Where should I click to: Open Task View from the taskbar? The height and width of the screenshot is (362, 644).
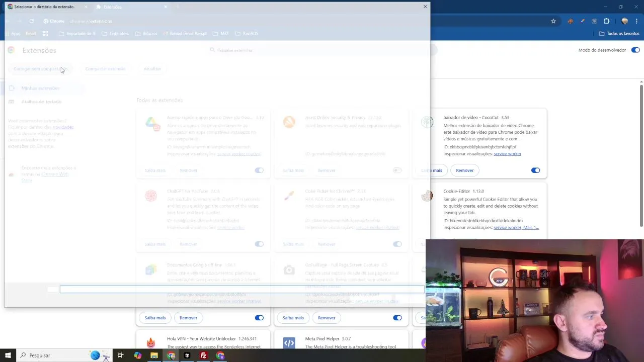pyautogui.click(x=121, y=355)
